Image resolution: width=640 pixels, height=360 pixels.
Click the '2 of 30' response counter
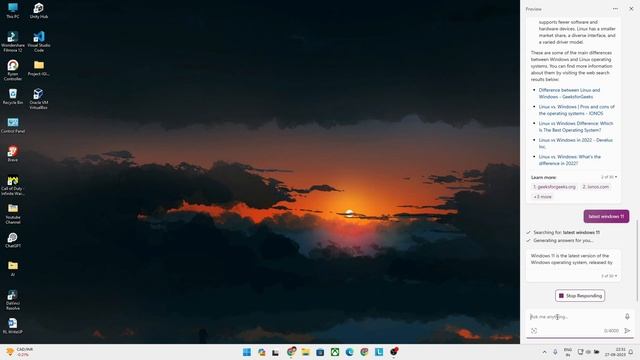(609, 177)
